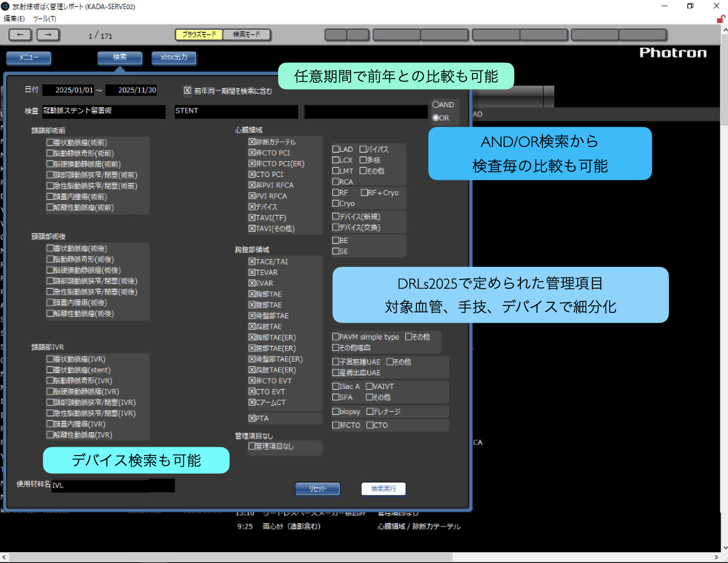
Task: Uncheck TAVI(TF) checkbox
Action: point(252,218)
